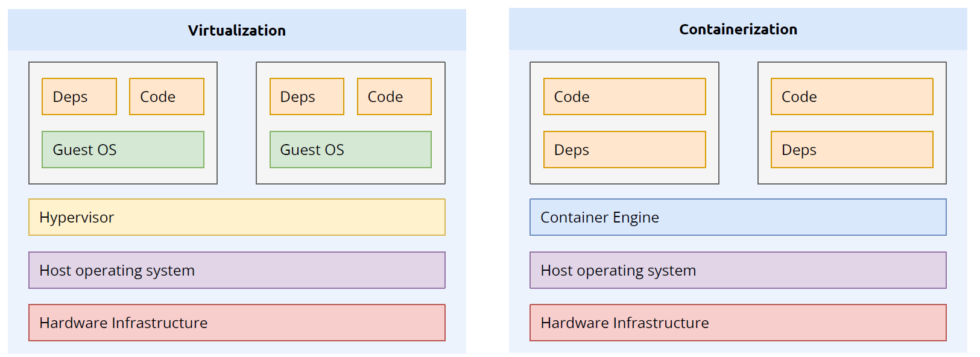Click the Guest OS box in the right virtual machine
Viewport: 980px width, 357px height.
(350, 150)
